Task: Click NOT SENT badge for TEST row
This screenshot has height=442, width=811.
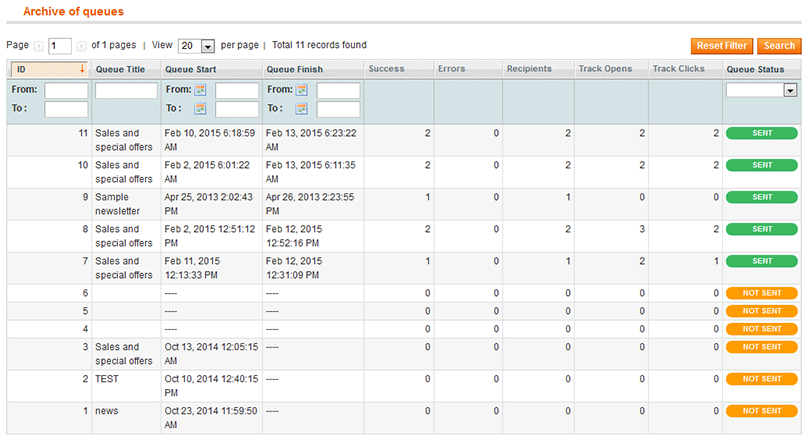Action: [x=761, y=379]
